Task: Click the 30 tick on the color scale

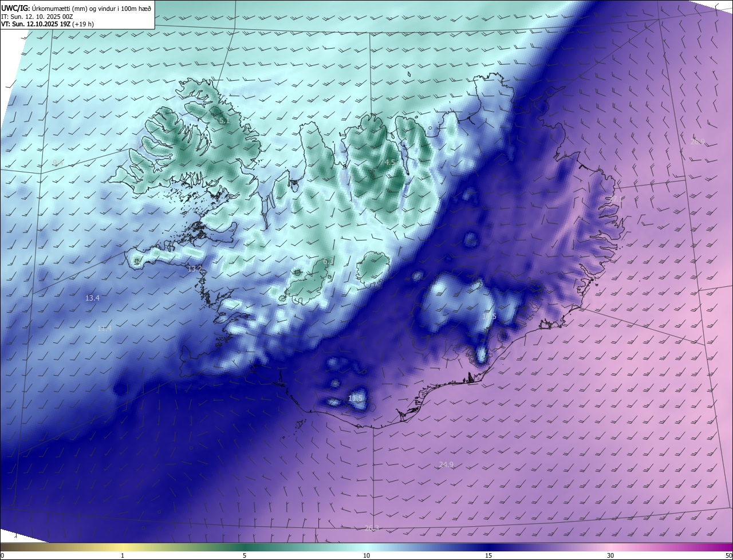Action: pyautogui.click(x=610, y=556)
